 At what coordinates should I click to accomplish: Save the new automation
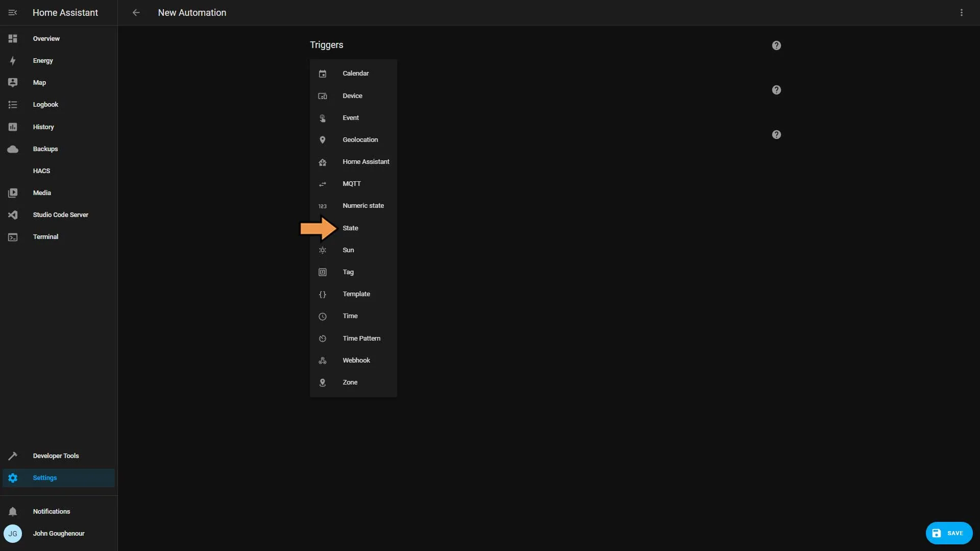[x=949, y=533]
